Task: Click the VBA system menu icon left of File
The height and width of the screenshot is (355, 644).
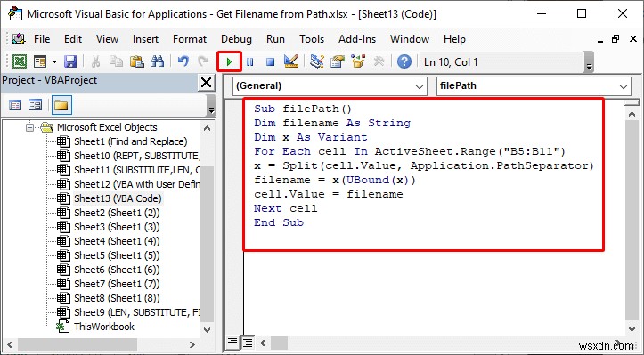Action: click(19, 39)
